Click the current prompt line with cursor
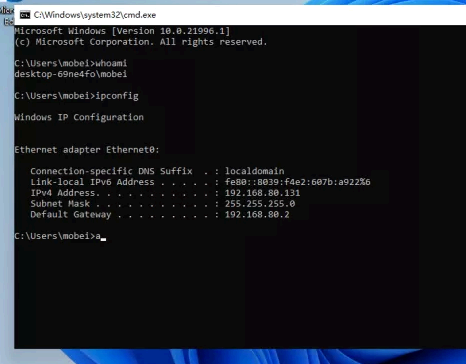The width and height of the screenshot is (466, 364). tap(60, 236)
